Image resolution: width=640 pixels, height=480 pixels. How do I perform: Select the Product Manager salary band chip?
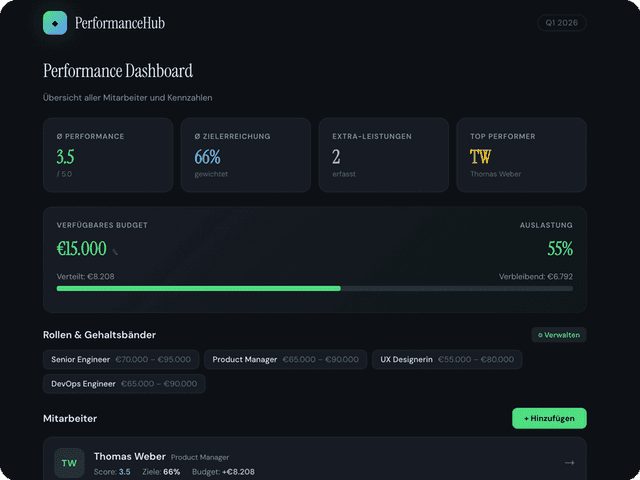click(285, 359)
